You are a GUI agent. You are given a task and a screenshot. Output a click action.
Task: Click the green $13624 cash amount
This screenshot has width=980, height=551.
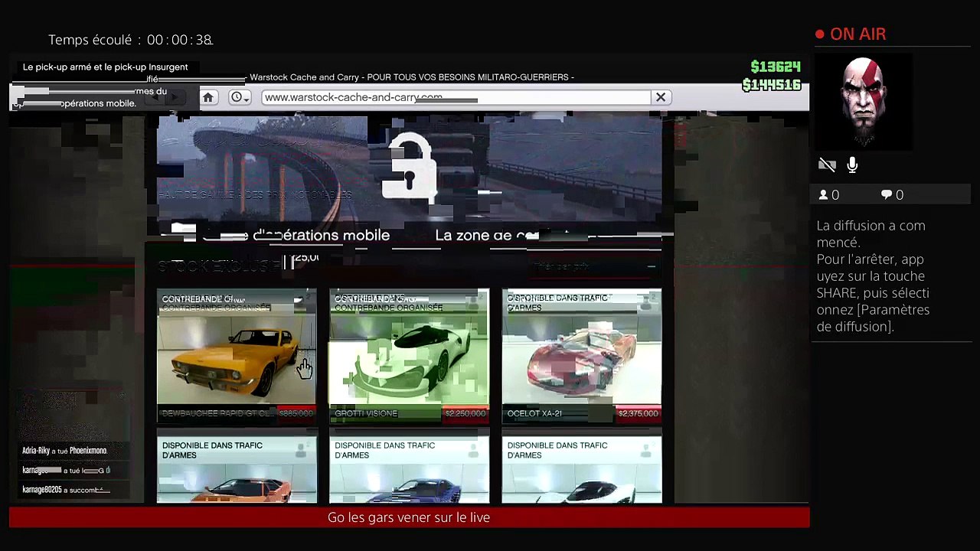(x=776, y=67)
